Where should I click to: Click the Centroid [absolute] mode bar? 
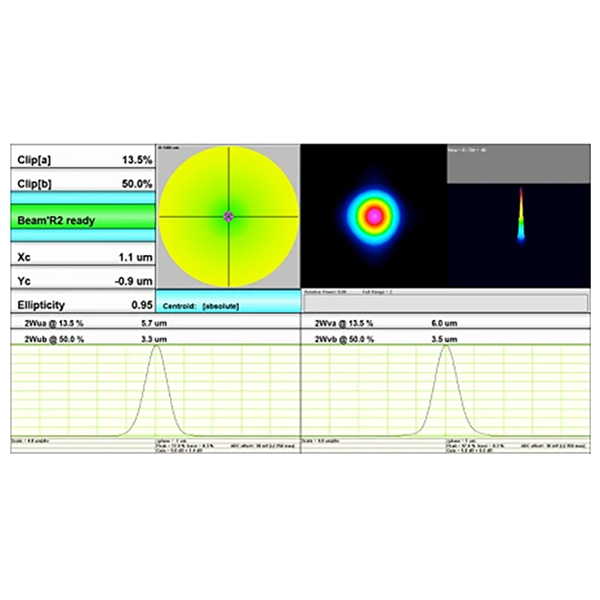pos(228,302)
